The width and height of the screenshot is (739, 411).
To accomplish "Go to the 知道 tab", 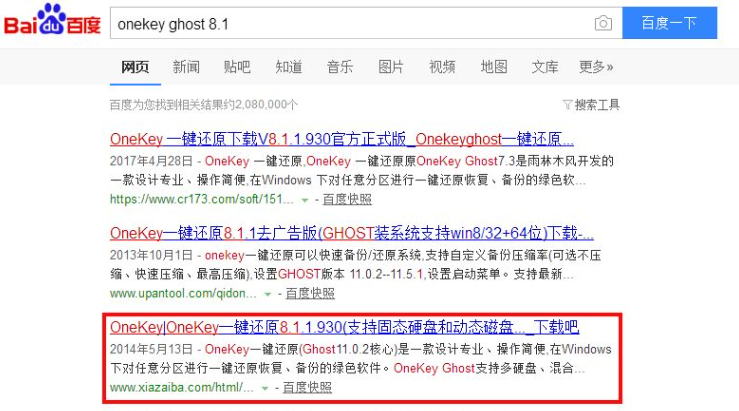I will tap(288, 67).
